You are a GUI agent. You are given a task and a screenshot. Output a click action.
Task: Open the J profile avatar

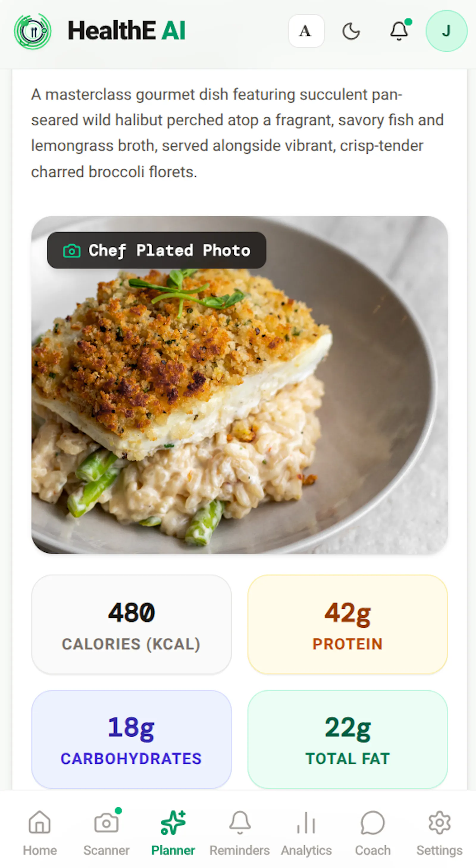(446, 31)
